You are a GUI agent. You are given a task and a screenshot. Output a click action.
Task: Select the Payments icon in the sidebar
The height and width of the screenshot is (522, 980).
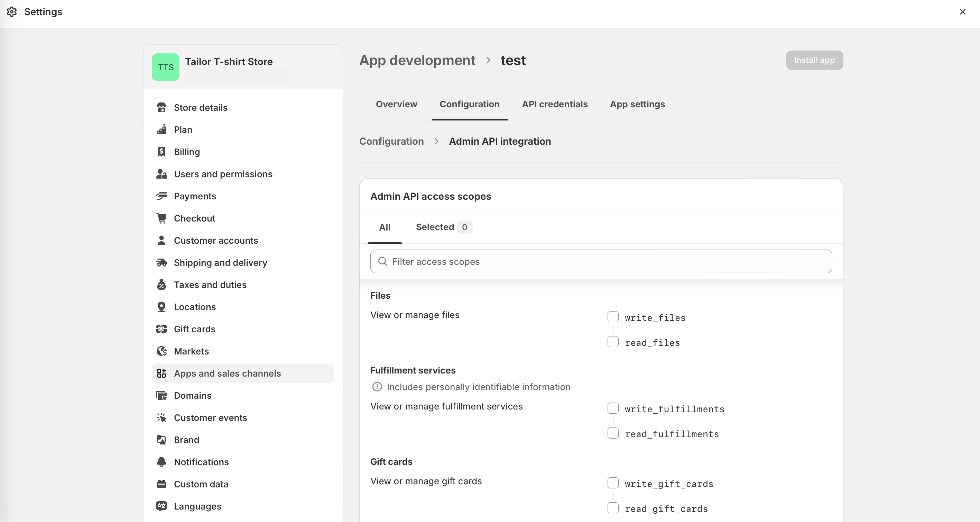(x=161, y=196)
